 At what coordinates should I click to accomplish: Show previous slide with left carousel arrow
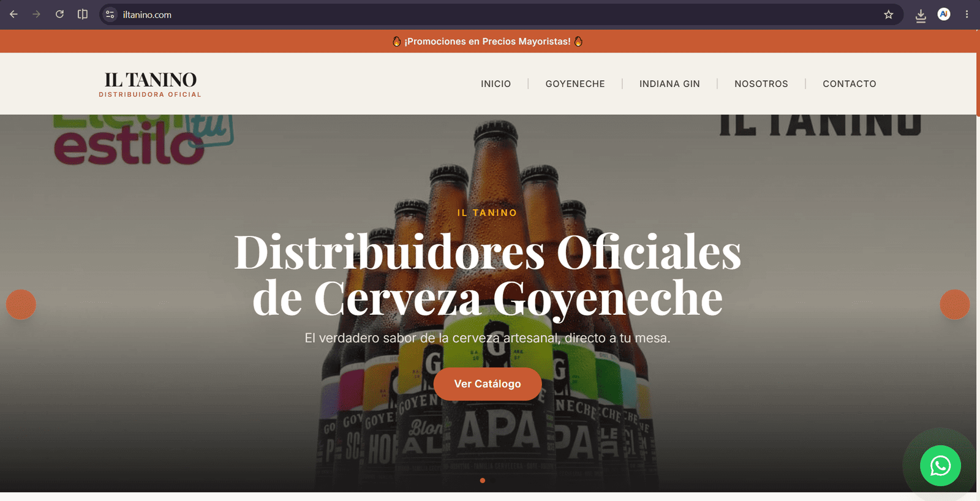tap(21, 304)
